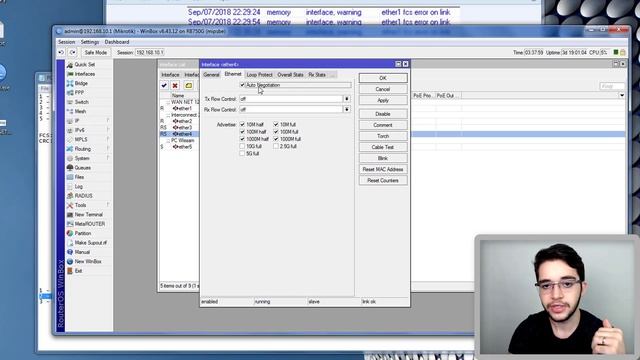The width and height of the screenshot is (640, 360).
Task: Click the Disable button
Action: tap(383, 114)
